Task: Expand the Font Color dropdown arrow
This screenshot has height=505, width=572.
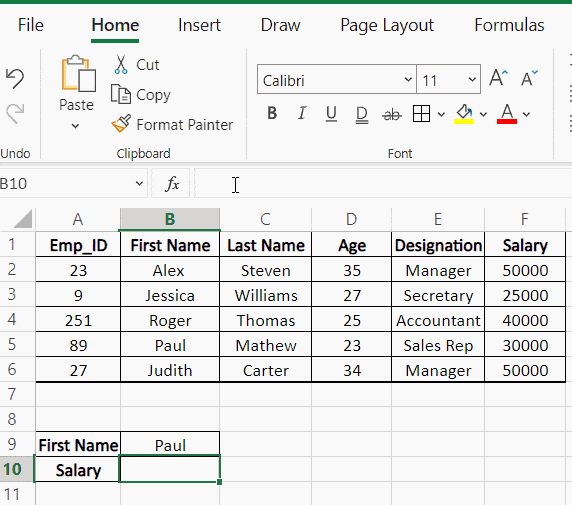Action: coord(526,115)
